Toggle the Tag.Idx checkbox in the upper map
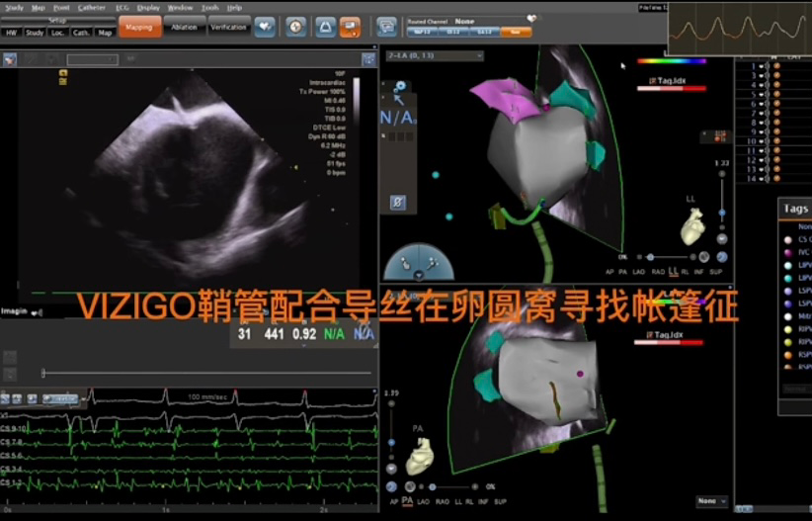Image resolution: width=812 pixels, height=521 pixels. [653, 81]
